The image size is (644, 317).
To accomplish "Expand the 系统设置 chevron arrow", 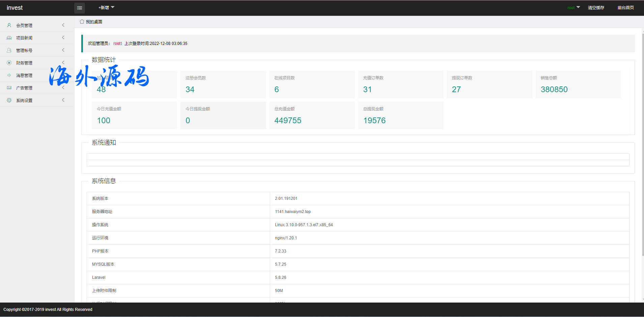I will point(63,100).
